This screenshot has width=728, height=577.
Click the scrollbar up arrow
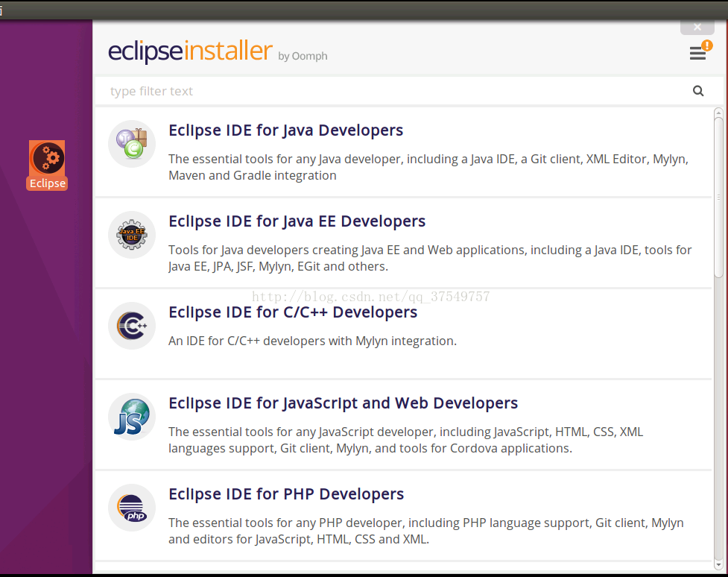click(718, 113)
